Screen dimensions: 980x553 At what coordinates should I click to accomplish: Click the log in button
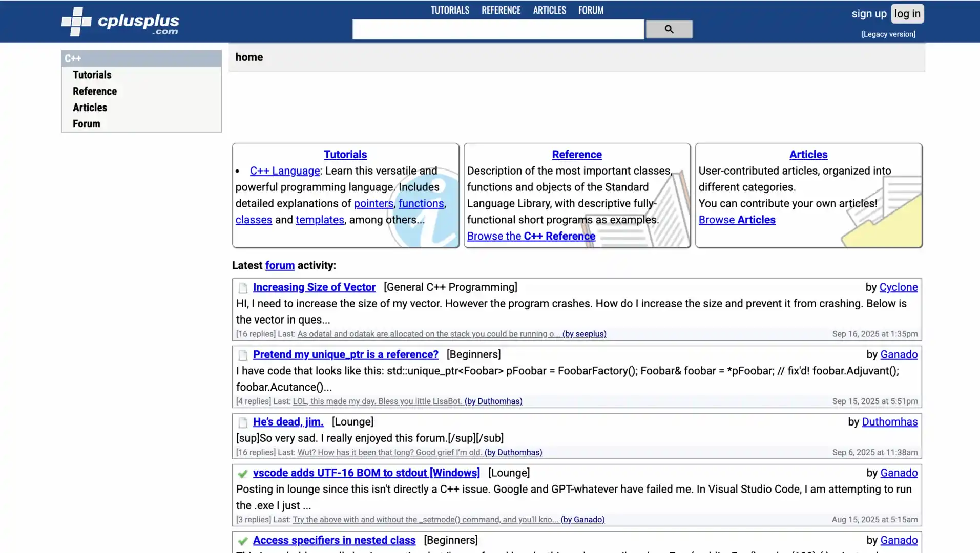tap(907, 14)
